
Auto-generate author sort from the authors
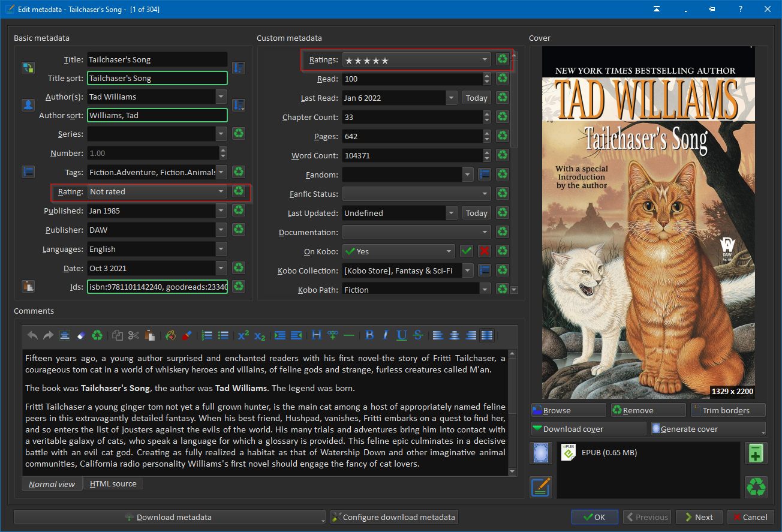(239, 105)
